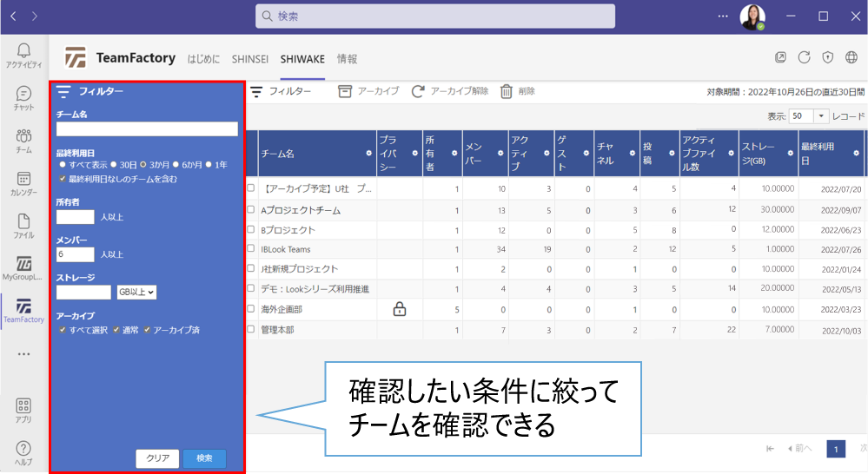Click the unarchive (アーカイブ解除) icon
Image resolution: width=868 pixels, height=474 pixels.
[418, 91]
